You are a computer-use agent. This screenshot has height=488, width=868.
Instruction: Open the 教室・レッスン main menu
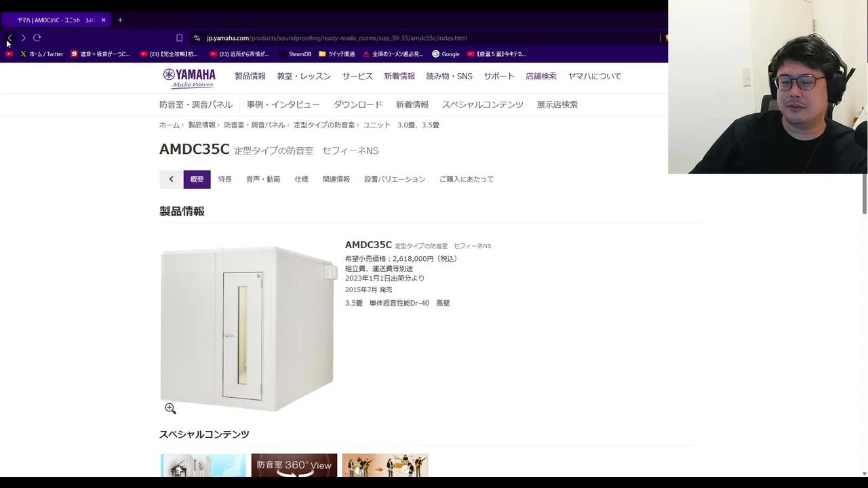304,77
